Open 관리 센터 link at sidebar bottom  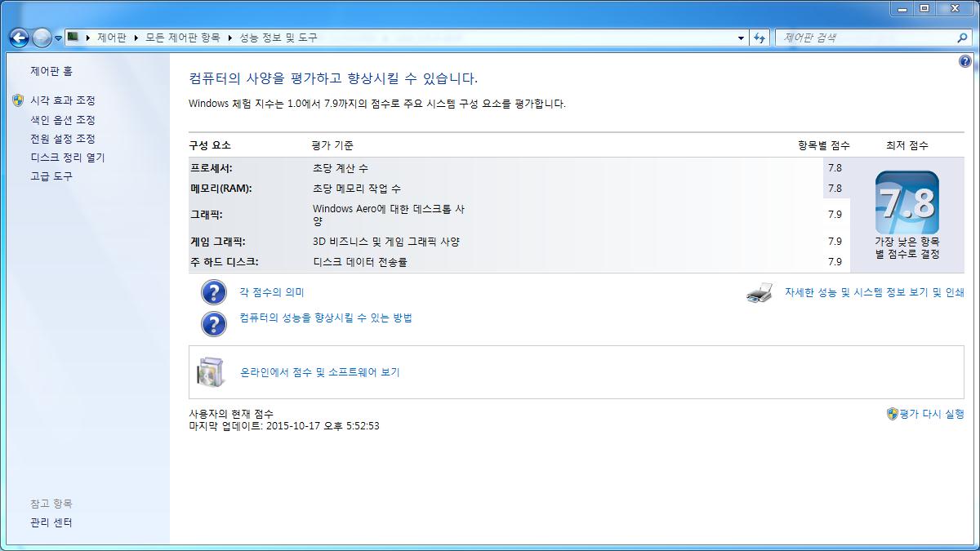[51, 522]
